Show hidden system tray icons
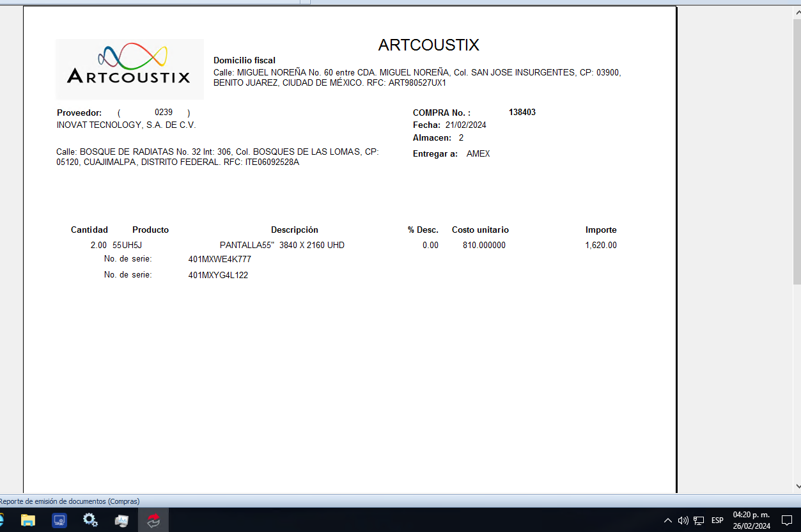Image resolution: width=801 pixels, height=532 pixels. (668, 520)
